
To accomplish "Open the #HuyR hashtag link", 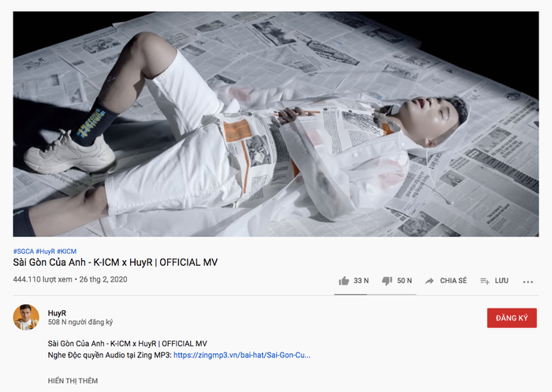I will pyautogui.click(x=46, y=252).
